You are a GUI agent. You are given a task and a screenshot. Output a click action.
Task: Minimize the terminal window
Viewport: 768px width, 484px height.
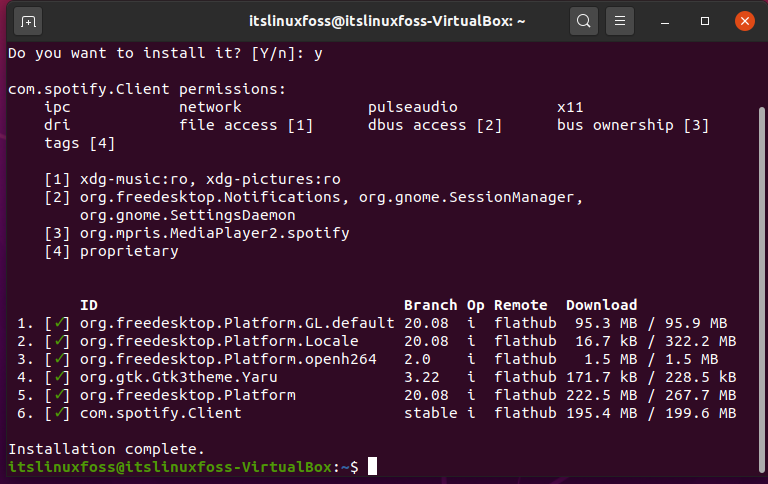click(x=665, y=22)
